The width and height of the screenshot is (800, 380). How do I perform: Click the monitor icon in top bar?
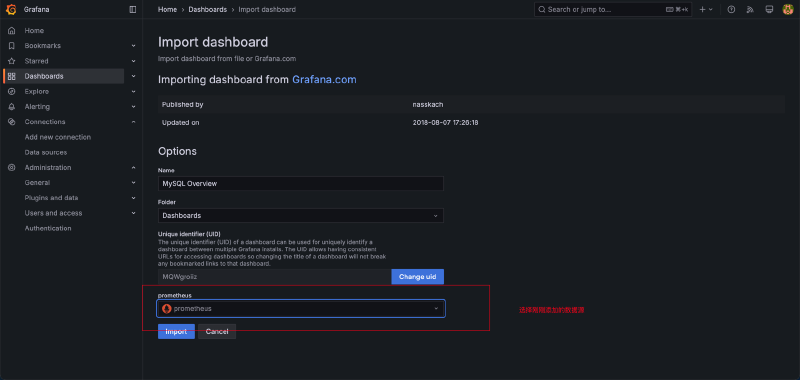(x=769, y=9)
